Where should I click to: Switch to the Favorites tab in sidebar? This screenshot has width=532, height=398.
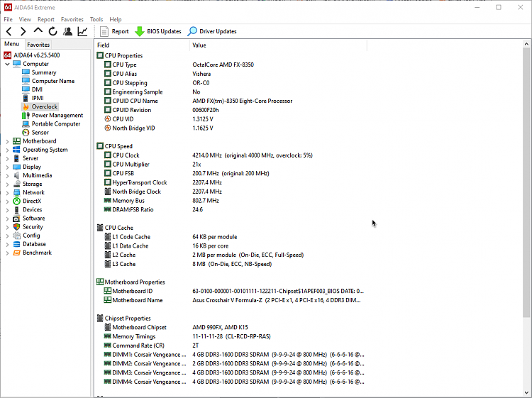click(38, 45)
